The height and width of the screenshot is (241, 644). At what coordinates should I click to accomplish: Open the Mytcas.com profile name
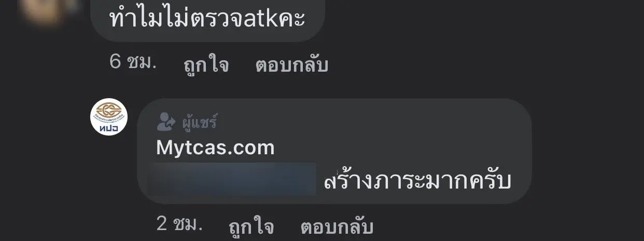tap(215, 148)
